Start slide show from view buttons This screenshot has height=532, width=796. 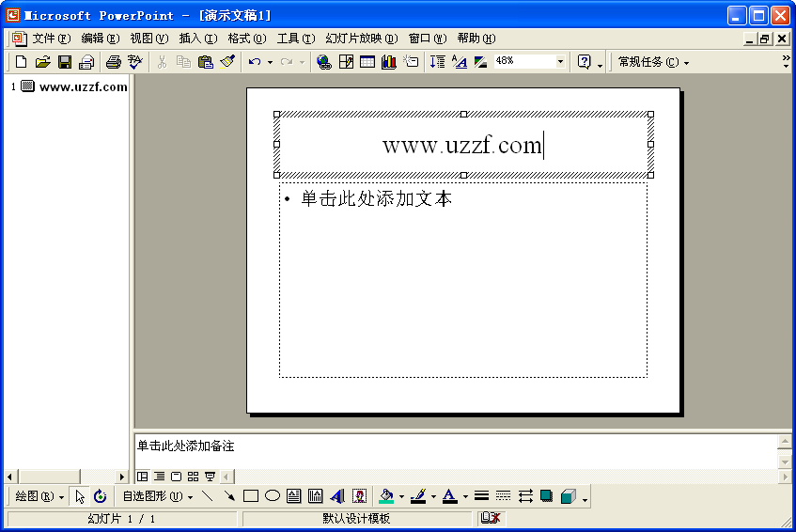(x=210, y=477)
